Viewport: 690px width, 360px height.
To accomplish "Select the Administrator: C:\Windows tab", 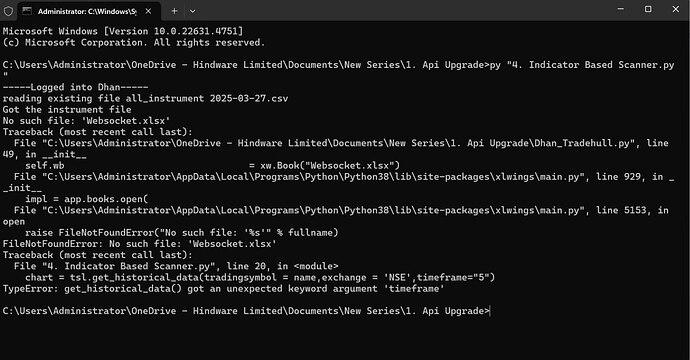I will 89,11.
